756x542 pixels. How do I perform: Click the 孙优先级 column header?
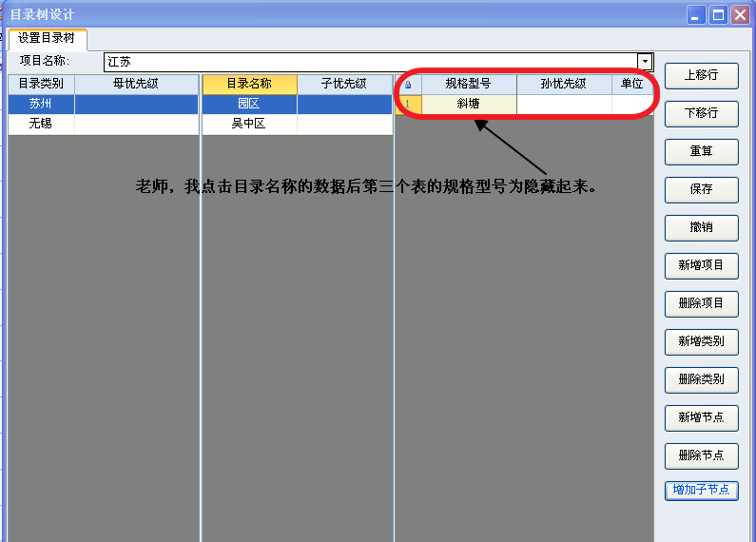pos(564,85)
